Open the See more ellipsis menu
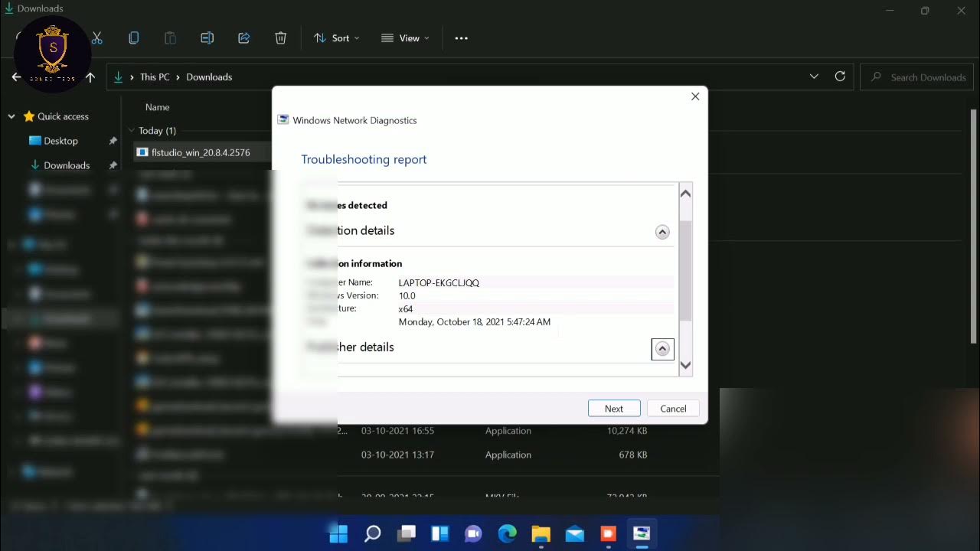980x551 pixels. coord(461,37)
